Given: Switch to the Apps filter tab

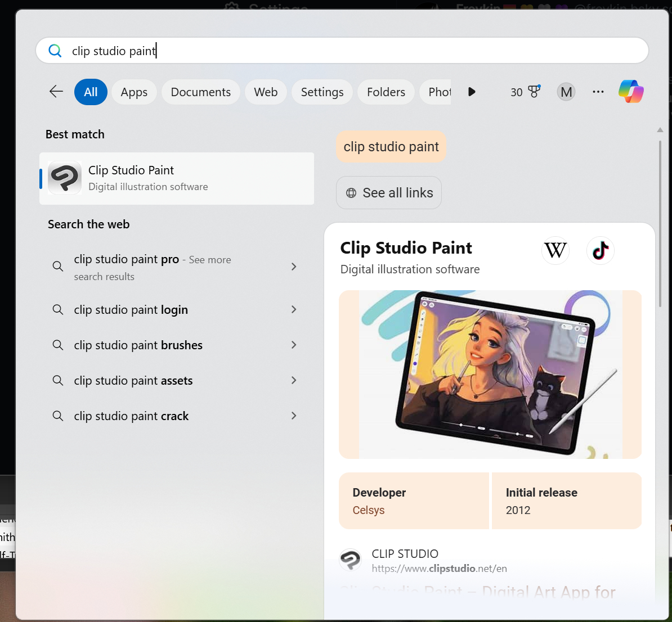Looking at the screenshot, I should click(x=134, y=92).
